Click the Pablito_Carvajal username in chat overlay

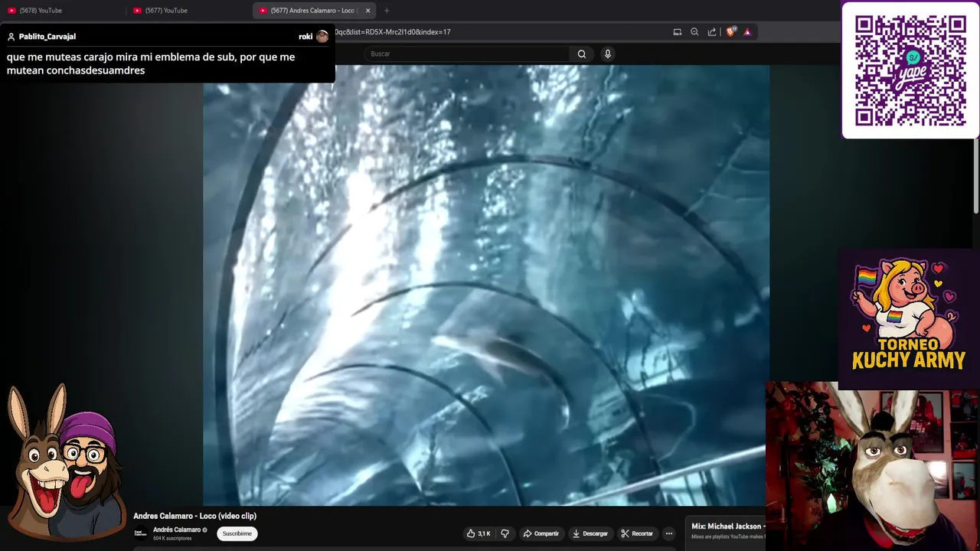(x=47, y=37)
